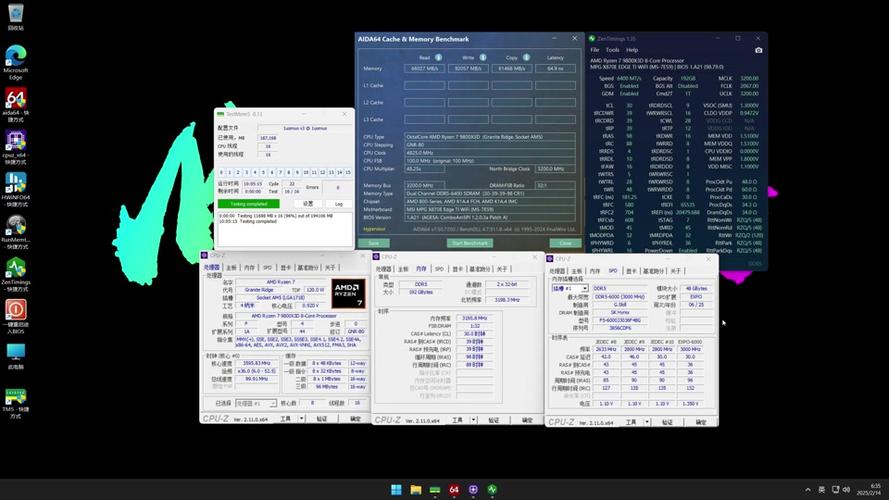Screen dimensions: 889x500
Task: Expand the 工具 arrow in the CPU-Z memory window
Action: [473, 420]
